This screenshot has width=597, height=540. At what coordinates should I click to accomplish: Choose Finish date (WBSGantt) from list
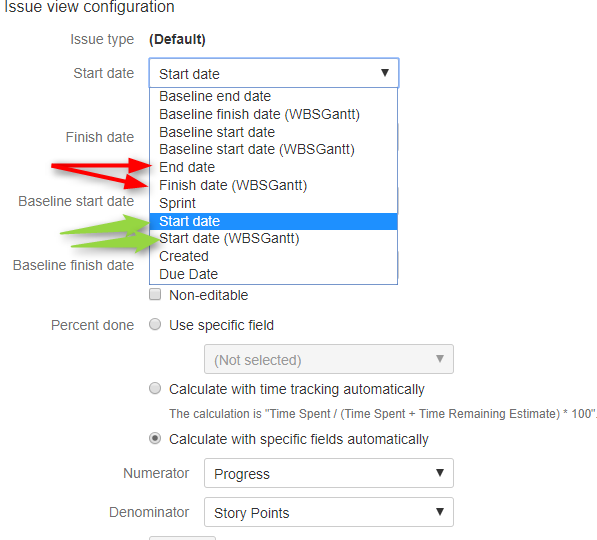point(273,185)
